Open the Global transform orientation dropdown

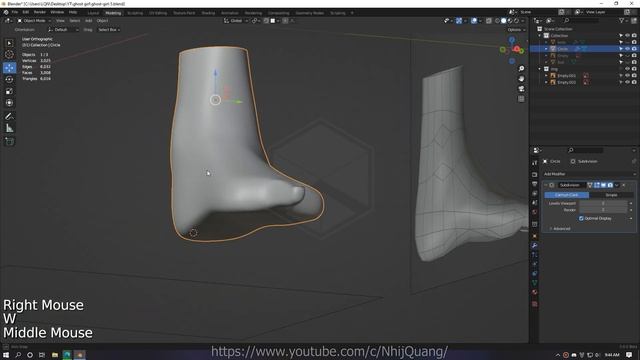(x=236, y=20)
